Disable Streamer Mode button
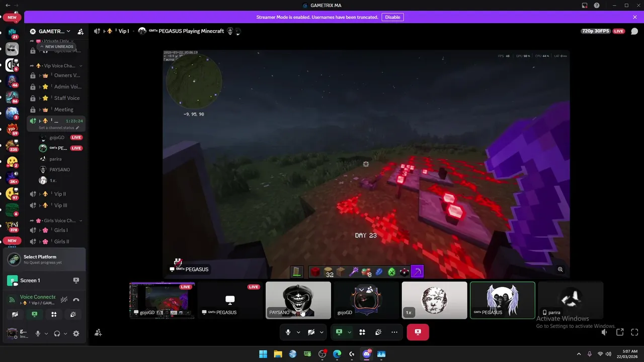The width and height of the screenshot is (644, 362). coord(392,17)
